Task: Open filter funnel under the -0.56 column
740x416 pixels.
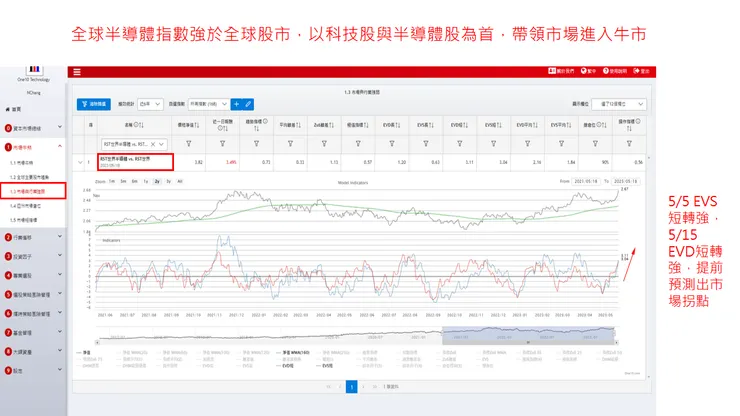Action: 629,144
